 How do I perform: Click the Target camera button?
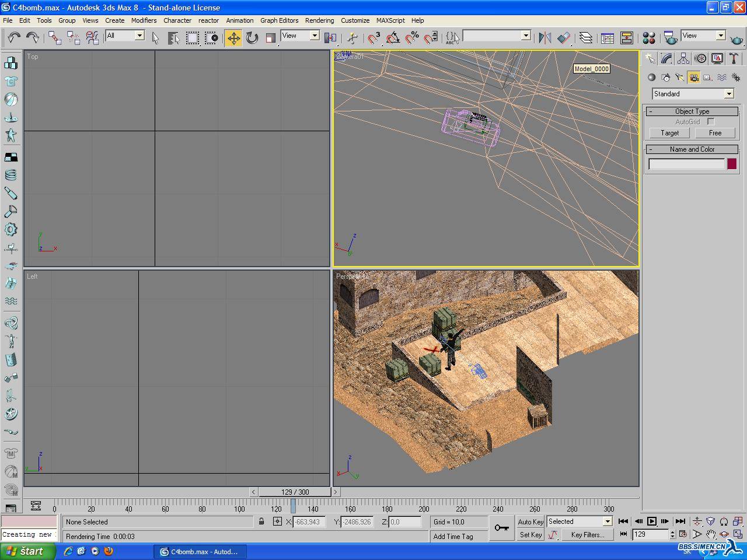point(669,133)
